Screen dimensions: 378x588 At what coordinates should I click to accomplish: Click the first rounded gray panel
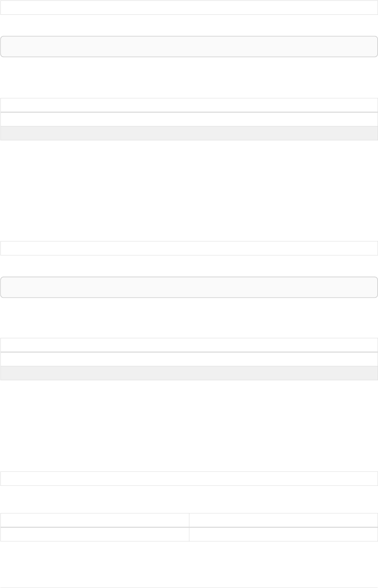(x=189, y=47)
